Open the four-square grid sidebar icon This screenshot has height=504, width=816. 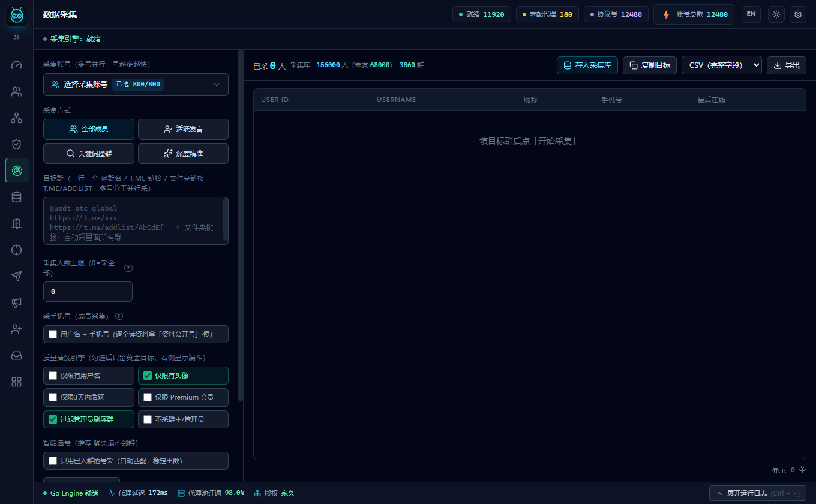pyautogui.click(x=17, y=382)
